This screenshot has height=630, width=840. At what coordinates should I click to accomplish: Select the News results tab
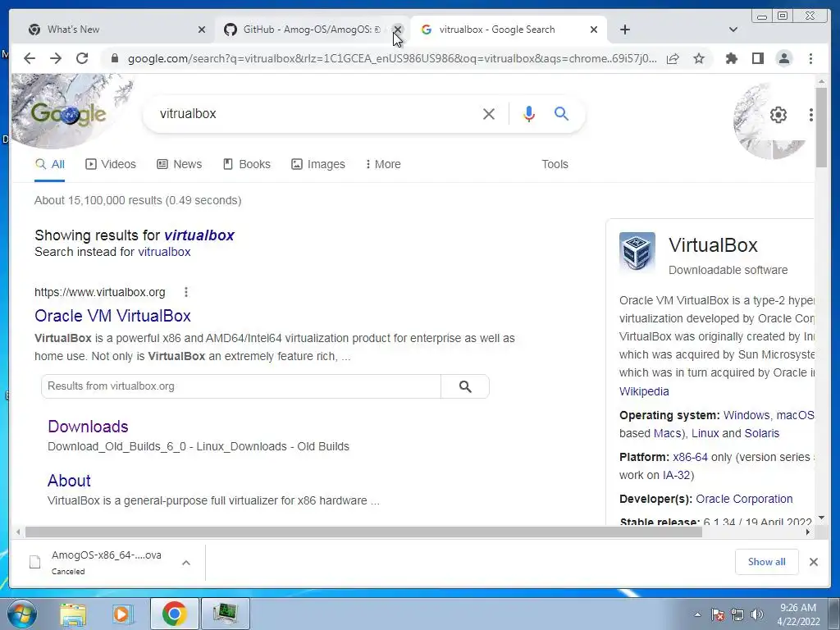point(180,164)
